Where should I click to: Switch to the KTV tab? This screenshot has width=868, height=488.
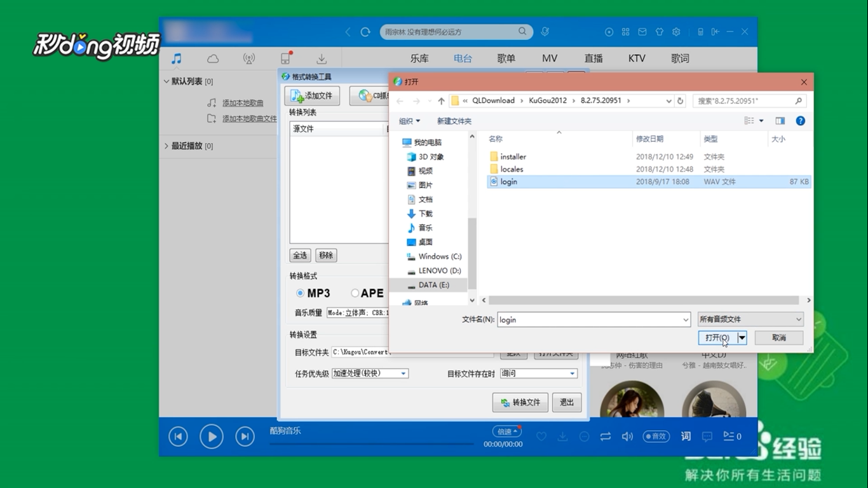pyautogui.click(x=637, y=58)
